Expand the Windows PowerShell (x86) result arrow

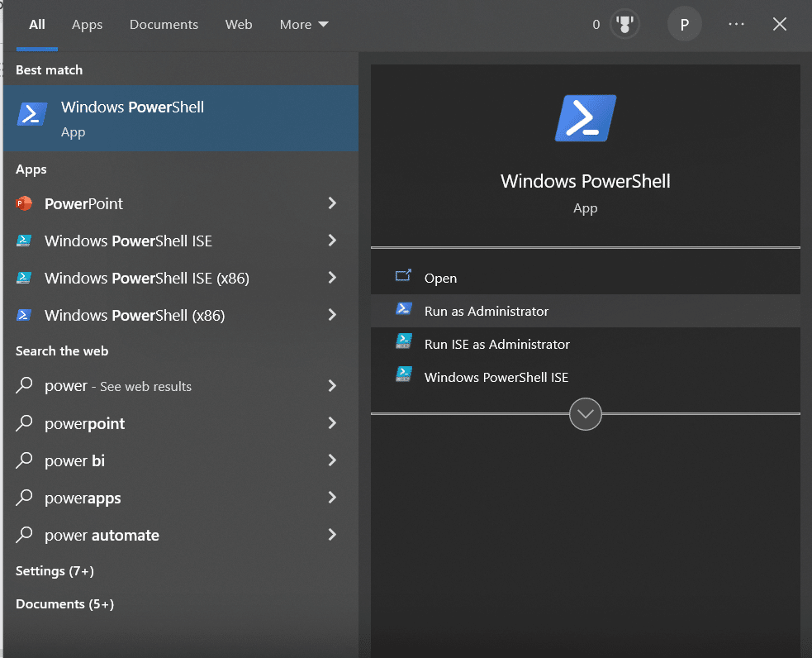coord(332,315)
